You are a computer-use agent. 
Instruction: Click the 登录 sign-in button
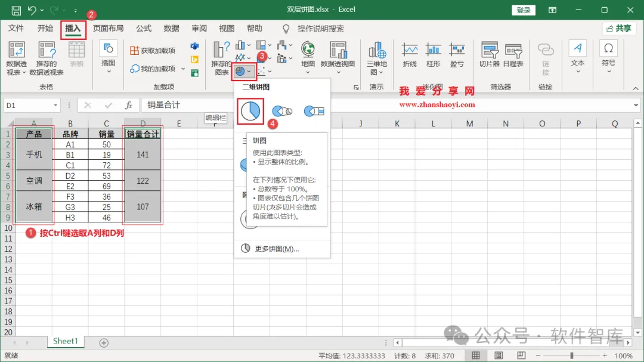(524, 10)
